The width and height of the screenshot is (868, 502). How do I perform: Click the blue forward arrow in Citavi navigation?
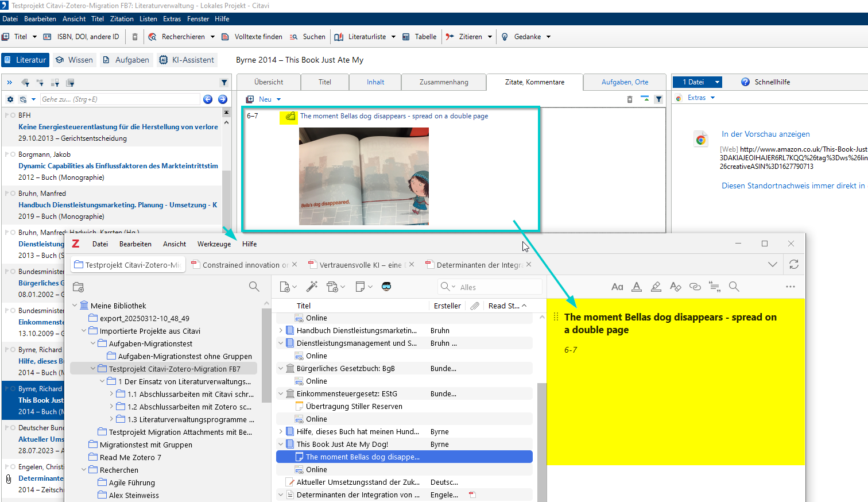[x=223, y=99]
